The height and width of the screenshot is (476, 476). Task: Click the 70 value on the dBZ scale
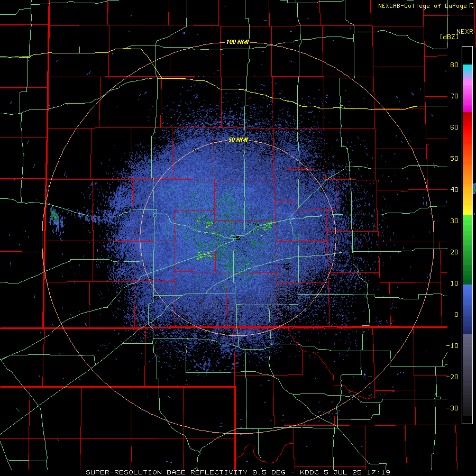(454, 96)
